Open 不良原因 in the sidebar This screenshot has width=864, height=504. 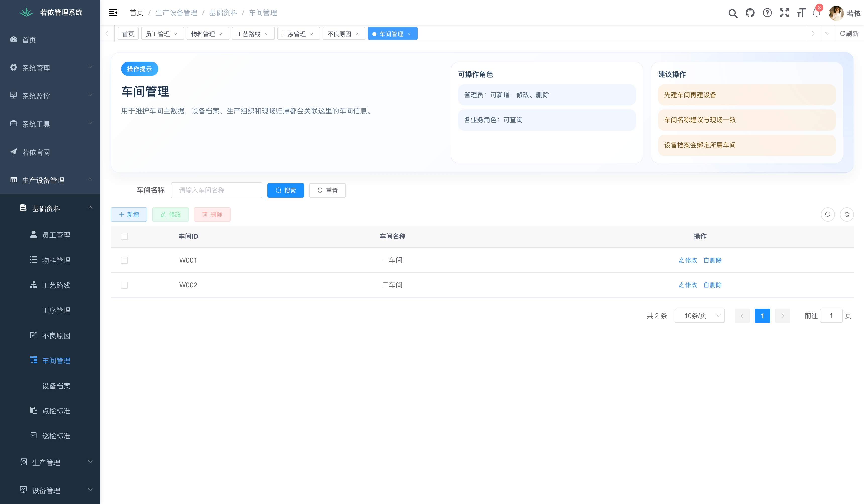50,335
